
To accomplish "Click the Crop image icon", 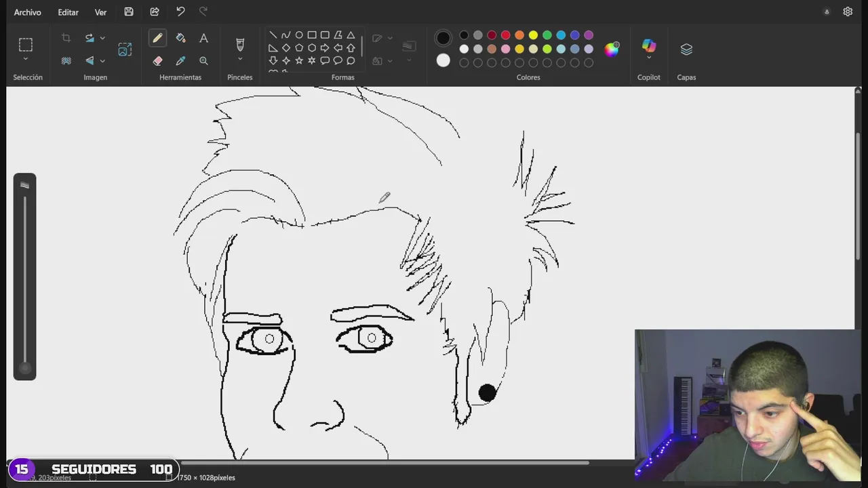I will pos(66,38).
